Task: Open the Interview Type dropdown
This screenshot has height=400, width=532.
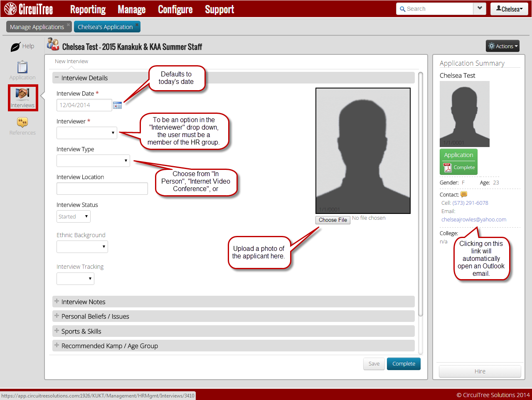Action: click(x=93, y=161)
